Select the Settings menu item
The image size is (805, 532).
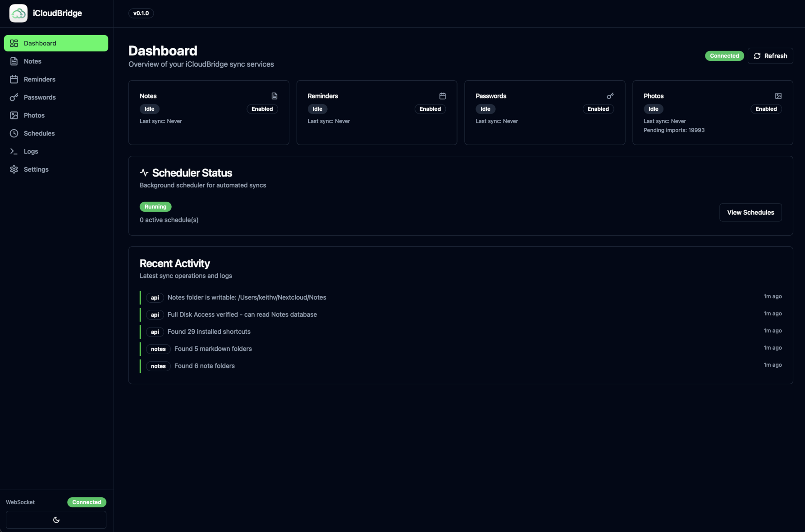click(36, 169)
